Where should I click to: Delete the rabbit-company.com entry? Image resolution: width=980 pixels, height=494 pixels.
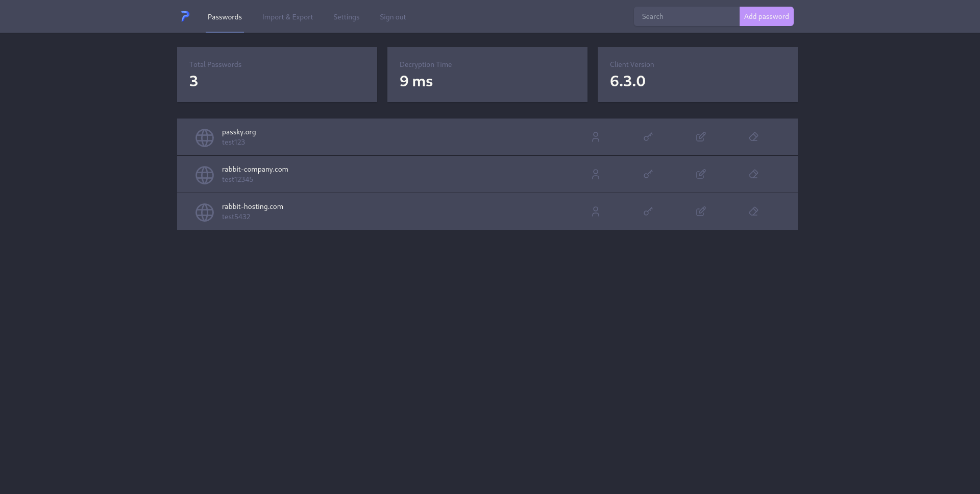pyautogui.click(x=754, y=174)
